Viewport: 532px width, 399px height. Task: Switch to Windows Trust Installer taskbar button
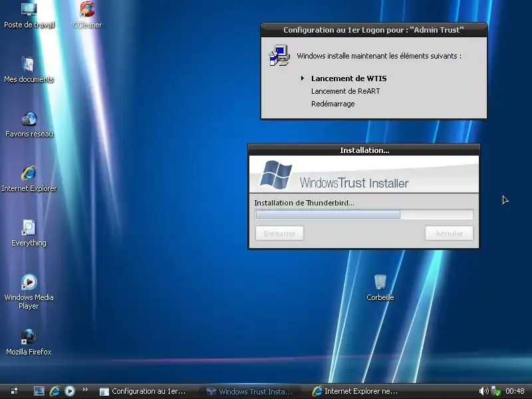click(250, 392)
